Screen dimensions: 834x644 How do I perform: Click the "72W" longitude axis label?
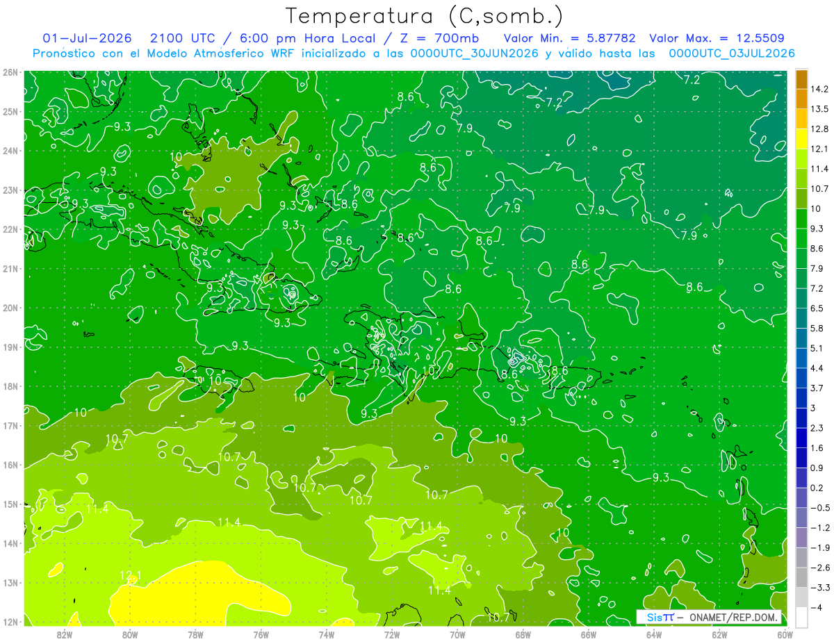(x=392, y=634)
